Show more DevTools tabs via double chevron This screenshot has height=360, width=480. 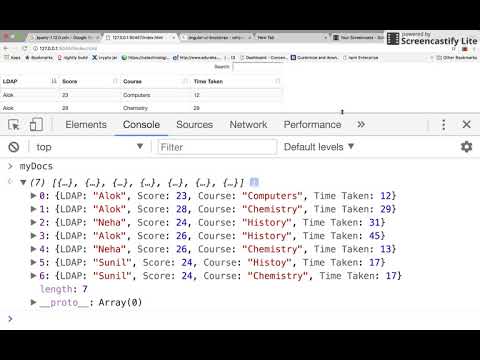click(361, 125)
